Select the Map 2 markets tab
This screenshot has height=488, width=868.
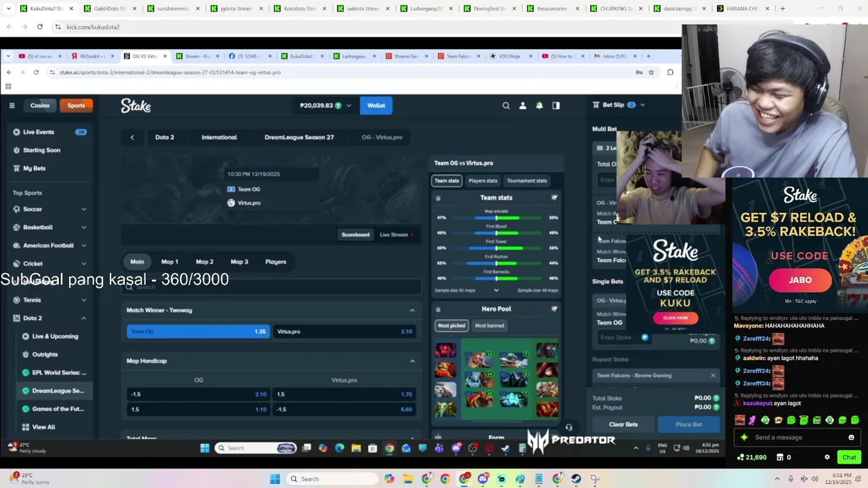click(x=204, y=262)
